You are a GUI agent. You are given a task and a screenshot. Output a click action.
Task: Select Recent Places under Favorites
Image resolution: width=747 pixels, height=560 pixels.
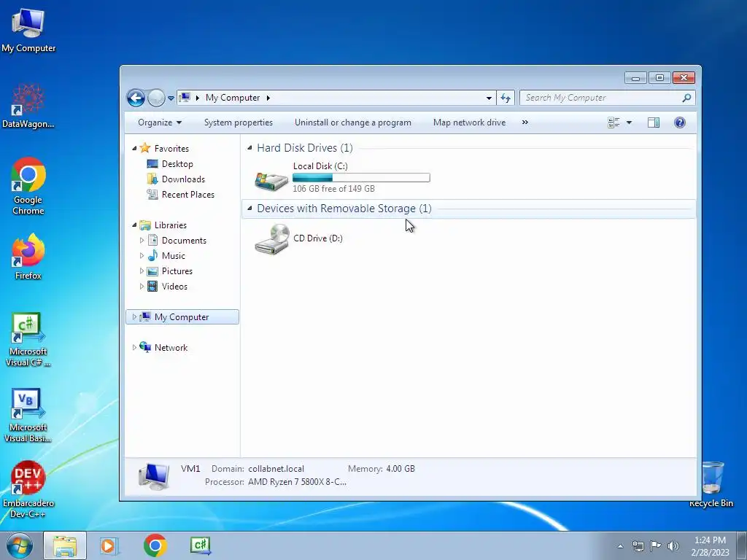coord(187,194)
